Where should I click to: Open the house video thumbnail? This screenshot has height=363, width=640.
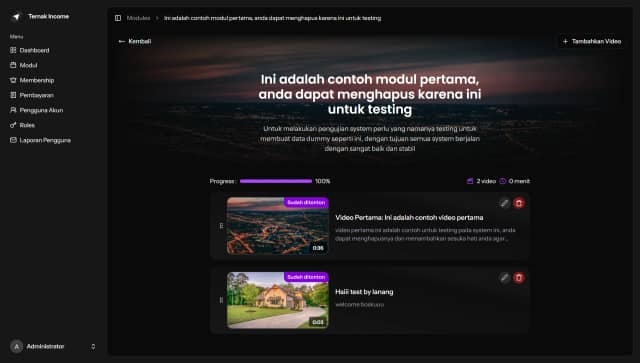278,300
